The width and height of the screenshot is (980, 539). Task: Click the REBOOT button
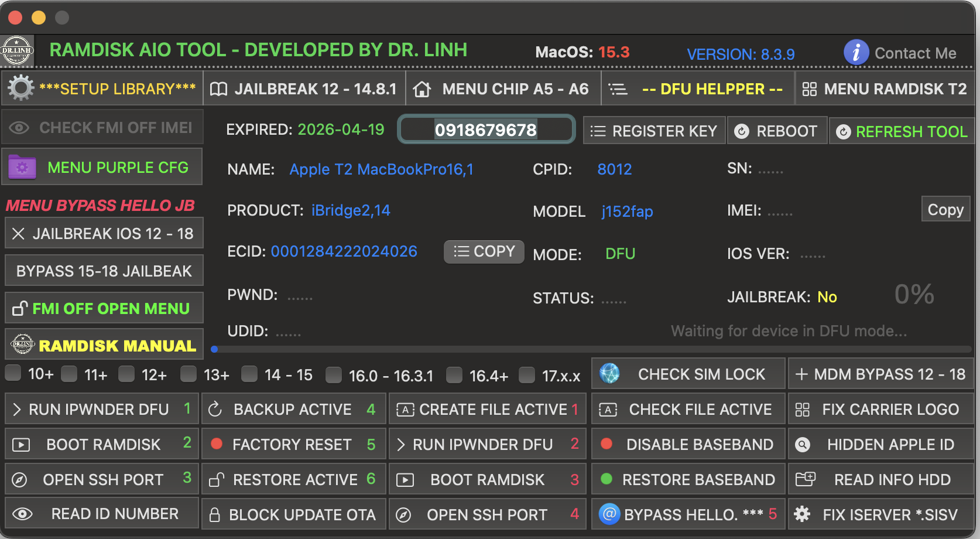click(777, 131)
